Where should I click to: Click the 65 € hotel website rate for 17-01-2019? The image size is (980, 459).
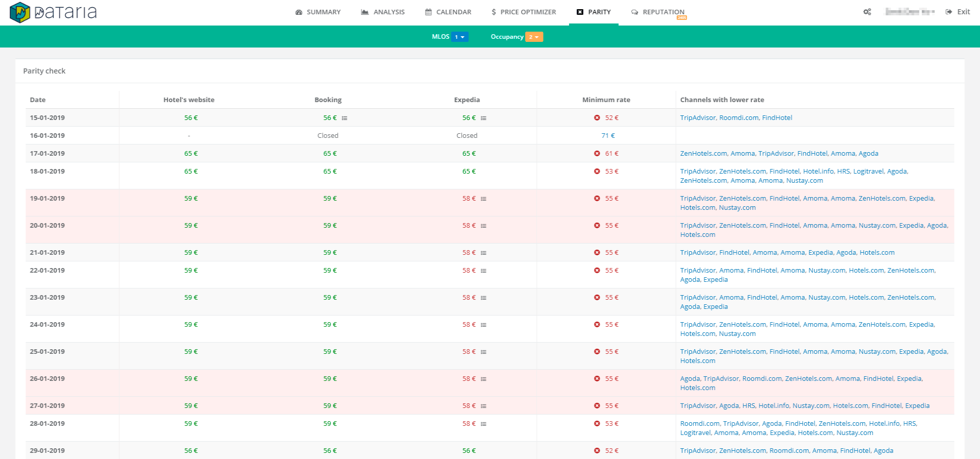point(191,153)
